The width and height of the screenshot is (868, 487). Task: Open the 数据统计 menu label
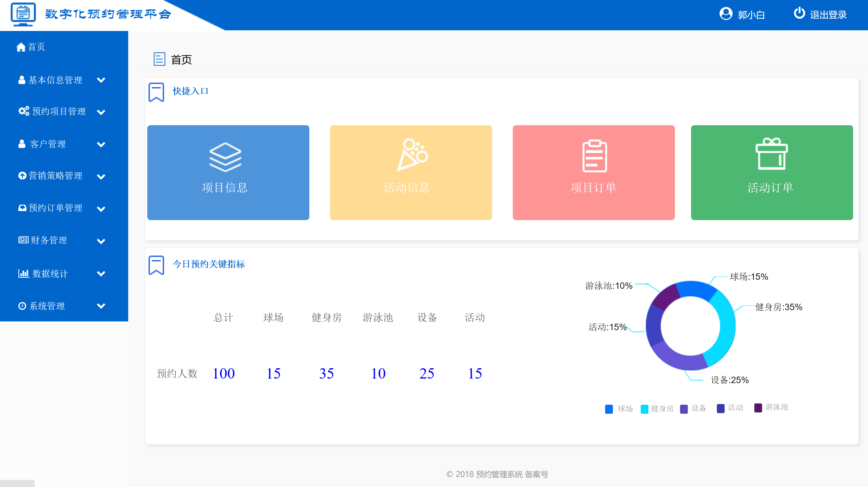(x=50, y=273)
